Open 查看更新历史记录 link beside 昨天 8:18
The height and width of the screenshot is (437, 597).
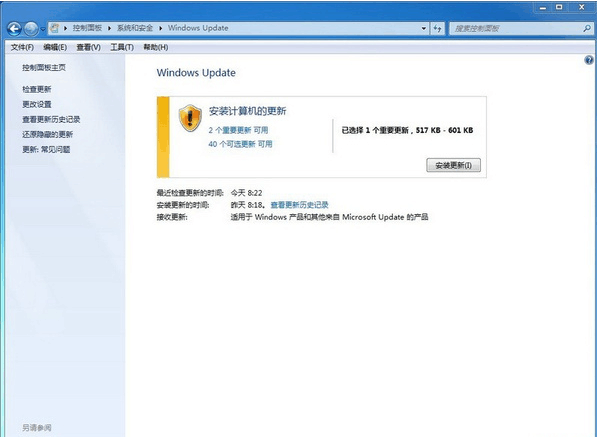299,205
